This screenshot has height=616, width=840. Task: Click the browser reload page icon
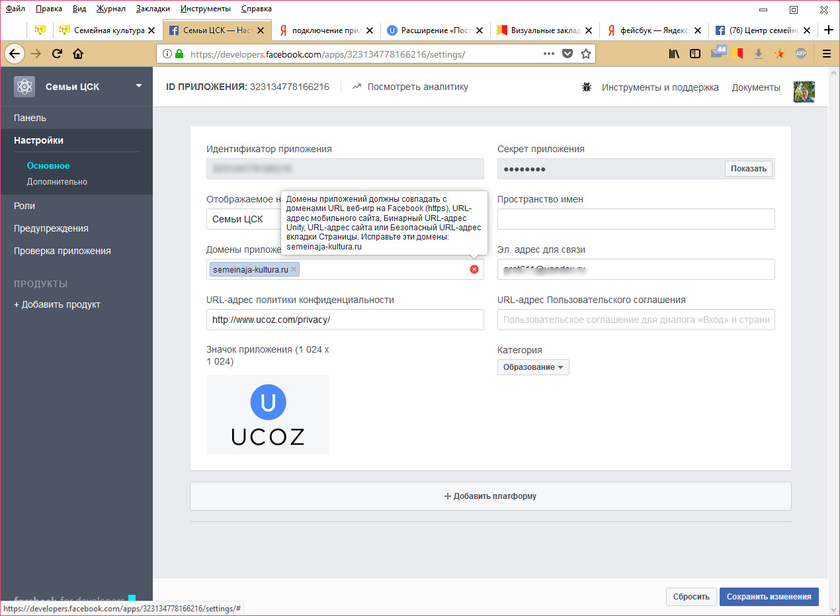pyautogui.click(x=58, y=54)
